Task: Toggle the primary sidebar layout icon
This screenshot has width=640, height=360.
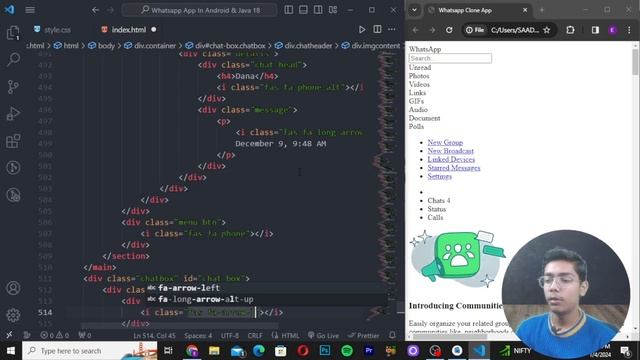Action: click(x=289, y=10)
